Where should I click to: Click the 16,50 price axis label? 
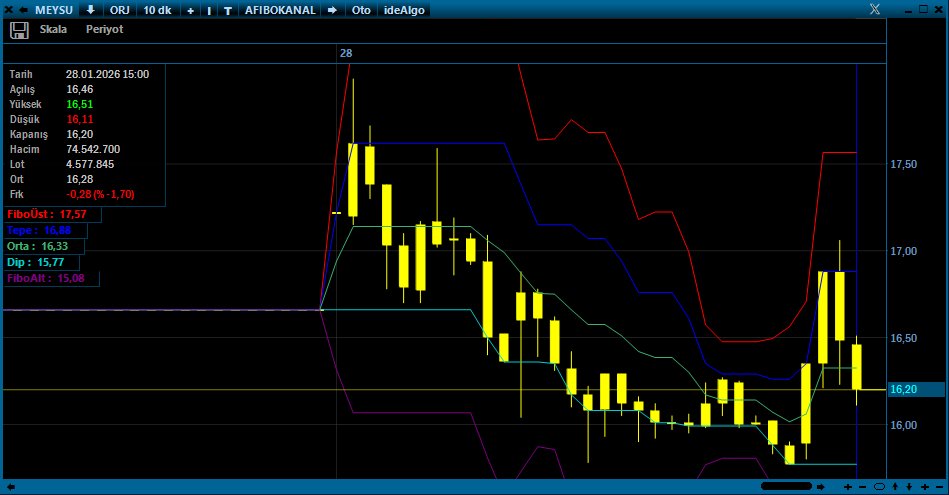(904, 338)
